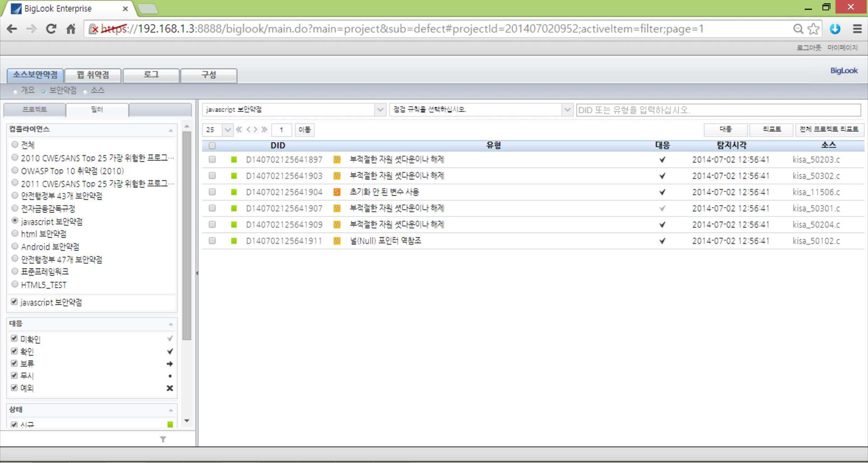Click the DID 또는 유형 search field

pos(718,110)
